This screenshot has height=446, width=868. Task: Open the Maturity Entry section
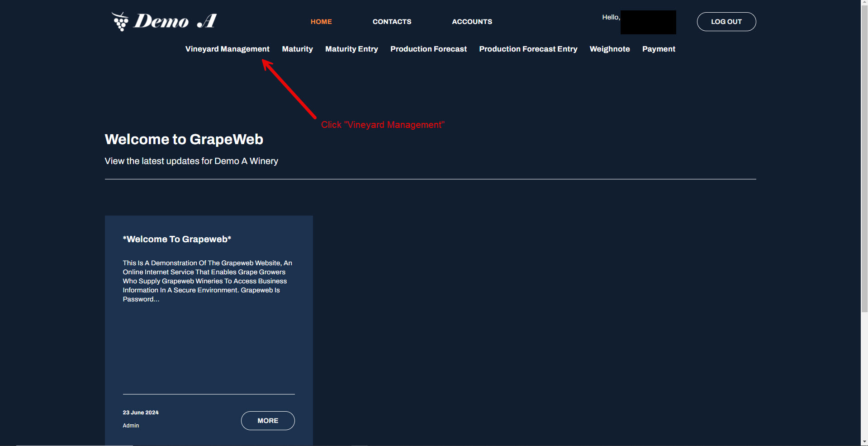coord(351,49)
